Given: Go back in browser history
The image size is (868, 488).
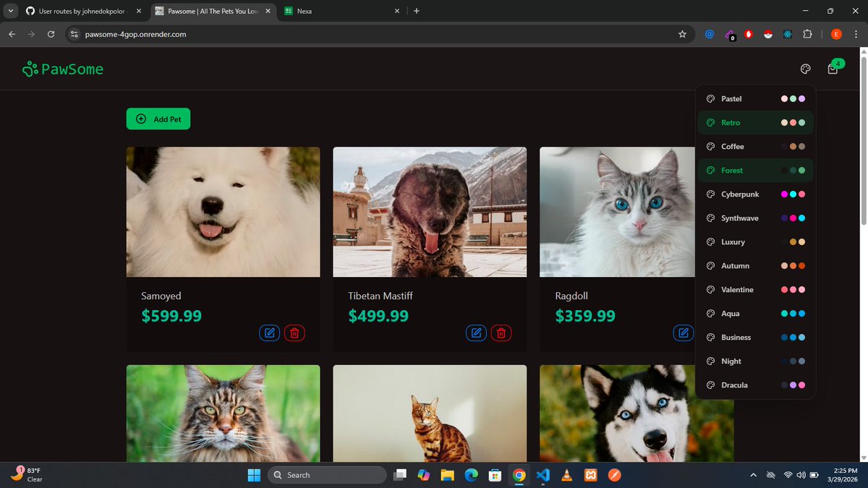Looking at the screenshot, I should (12, 34).
